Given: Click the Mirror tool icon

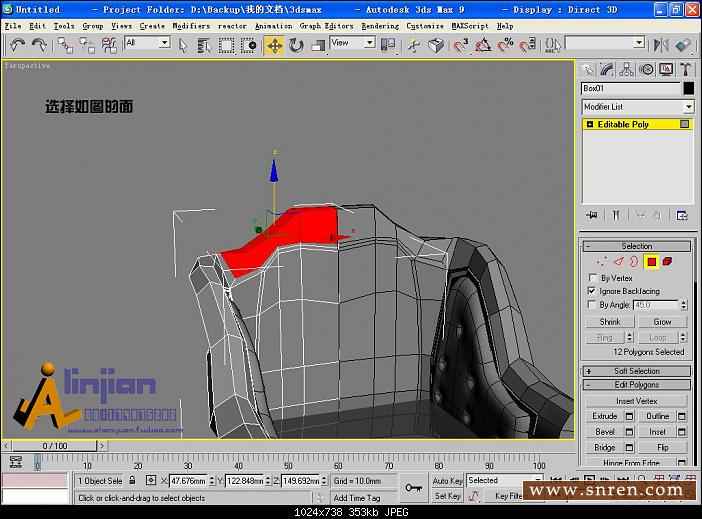Looking at the screenshot, I should 661,45.
